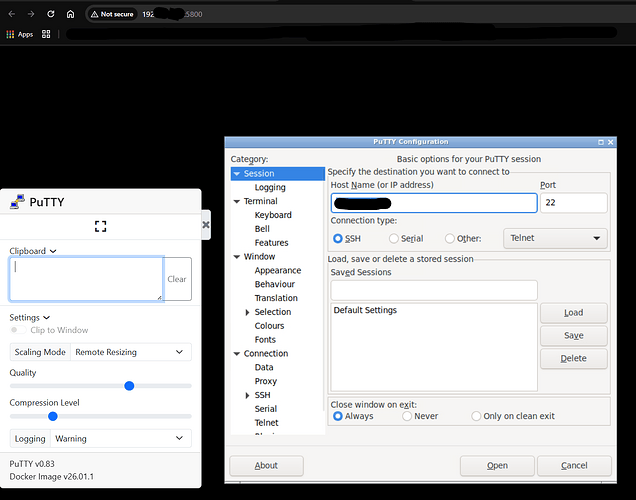Click the browser home icon
This screenshot has height=500, width=636.
(70, 15)
